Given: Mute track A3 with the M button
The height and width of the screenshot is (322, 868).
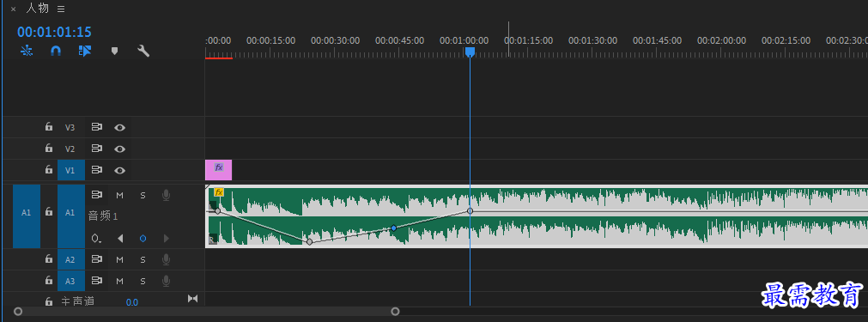Looking at the screenshot, I should [x=119, y=281].
